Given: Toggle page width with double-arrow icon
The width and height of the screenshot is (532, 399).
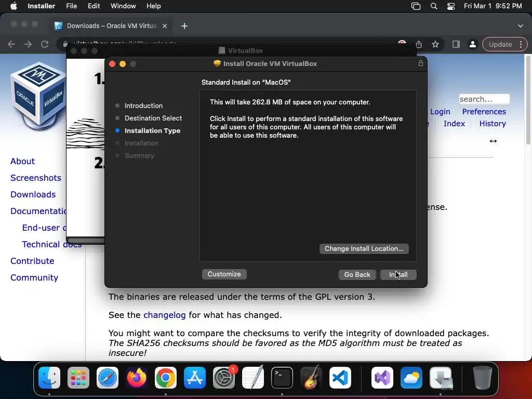Looking at the screenshot, I should tap(493, 141).
